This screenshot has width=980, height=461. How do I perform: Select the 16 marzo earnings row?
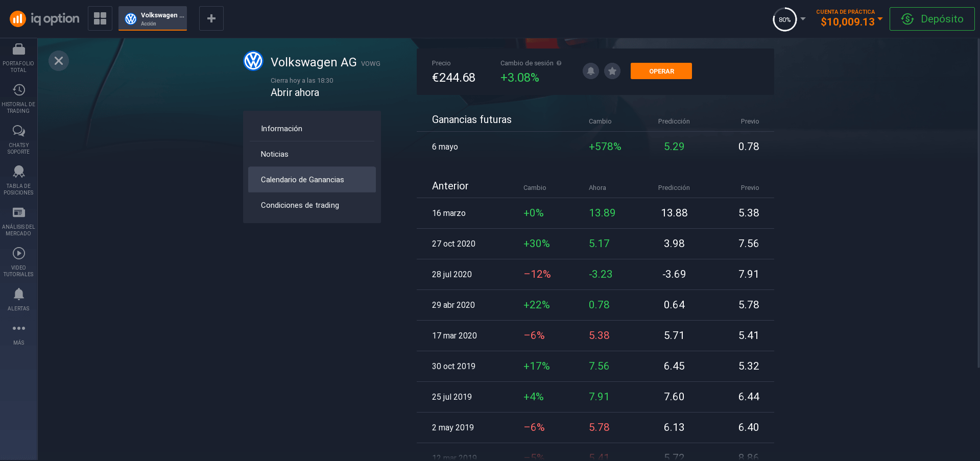(x=595, y=213)
